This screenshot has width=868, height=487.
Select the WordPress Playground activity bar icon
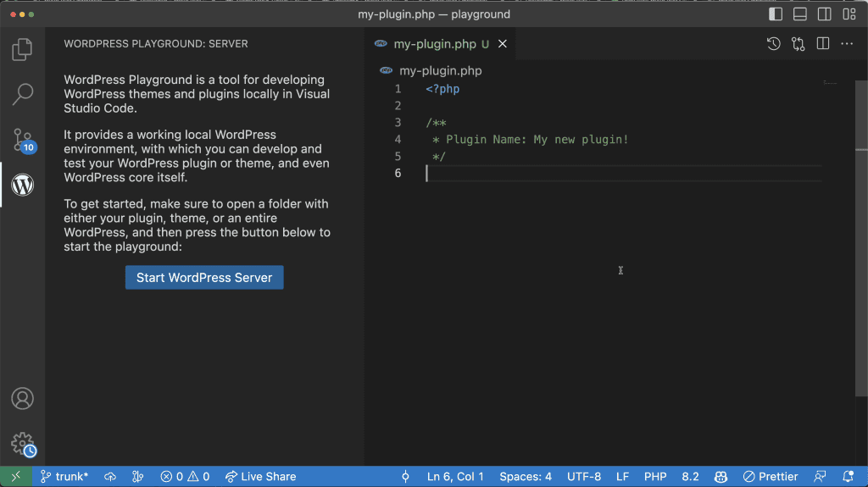click(22, 185)
